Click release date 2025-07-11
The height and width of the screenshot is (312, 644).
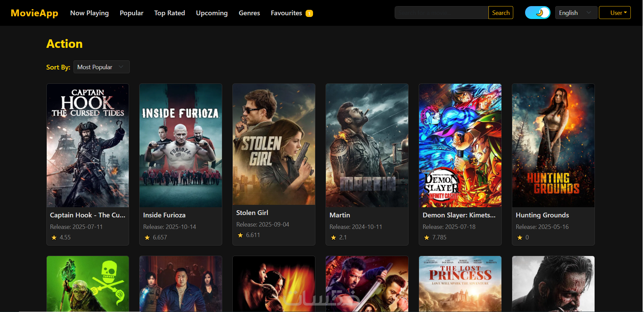point(76,227)
